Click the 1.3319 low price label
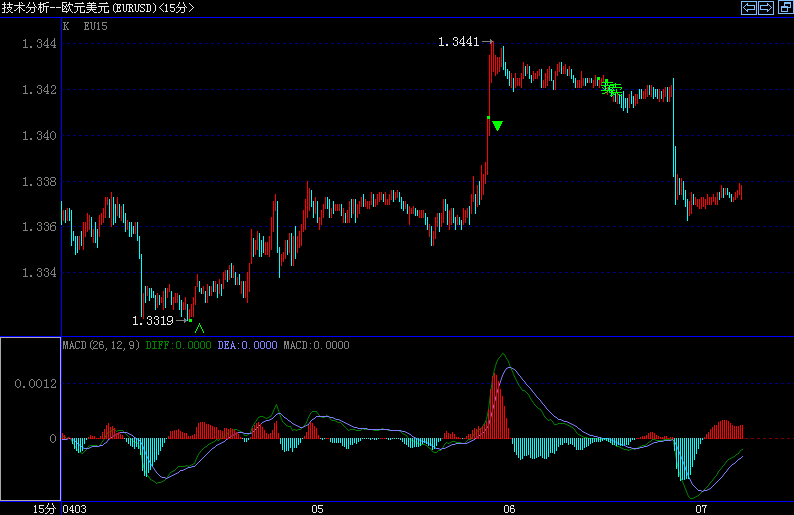Viewport: 794px width, 515px height. 153,321
